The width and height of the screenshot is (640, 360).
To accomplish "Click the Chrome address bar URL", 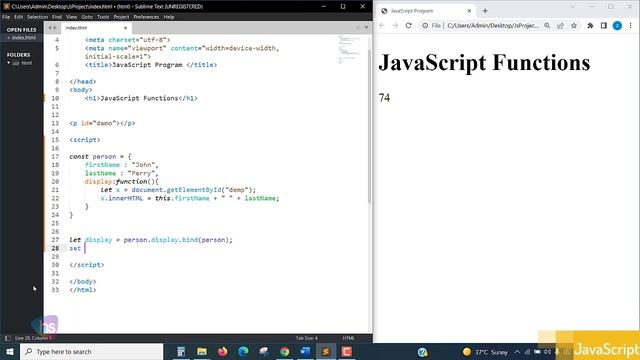I will tap(493, 25).
